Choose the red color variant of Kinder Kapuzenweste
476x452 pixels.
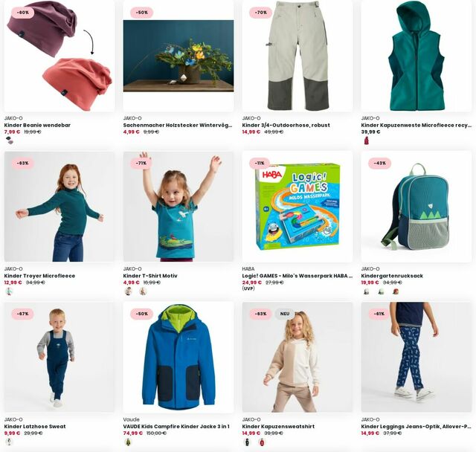click(367, 141)
